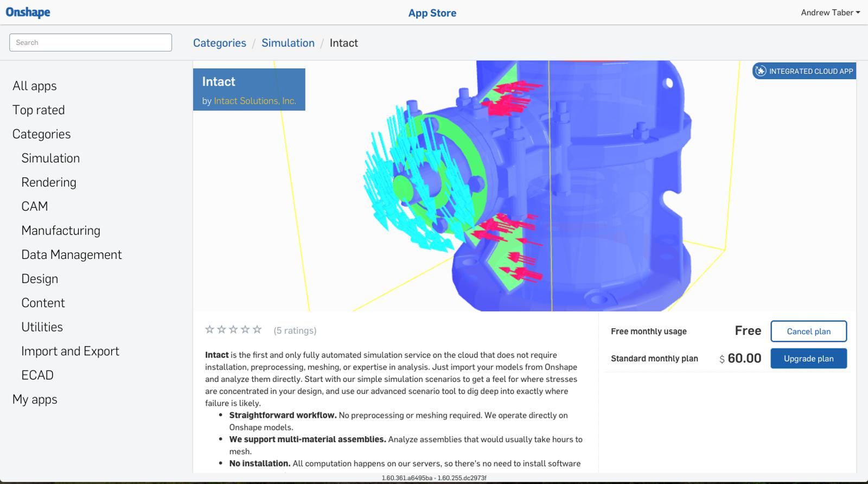Open the Categories breadcrumb link

(219, 43)
